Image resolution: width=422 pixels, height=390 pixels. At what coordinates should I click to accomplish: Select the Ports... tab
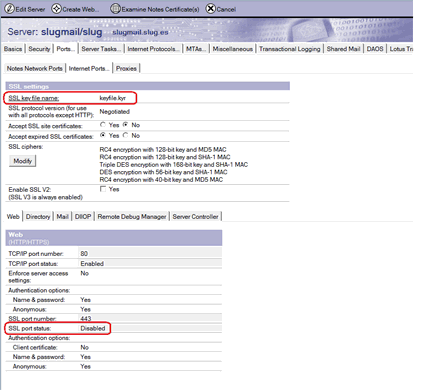click(65, 49)
